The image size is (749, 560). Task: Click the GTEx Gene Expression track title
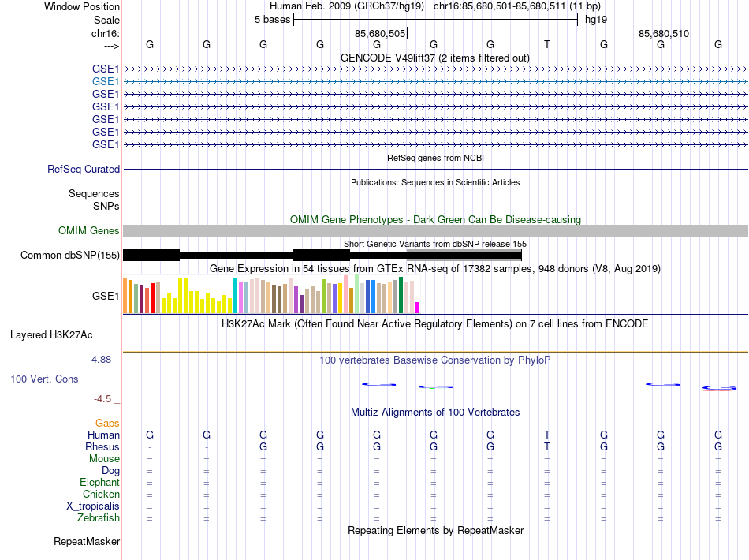click(435, 268)
